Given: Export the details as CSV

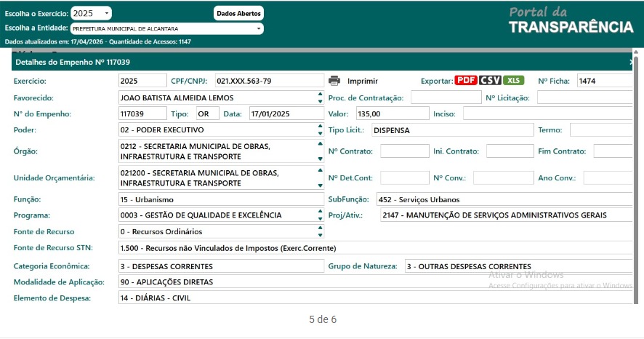Looking at the screenshot, I should pyautogui.click(x=490, y=81).
